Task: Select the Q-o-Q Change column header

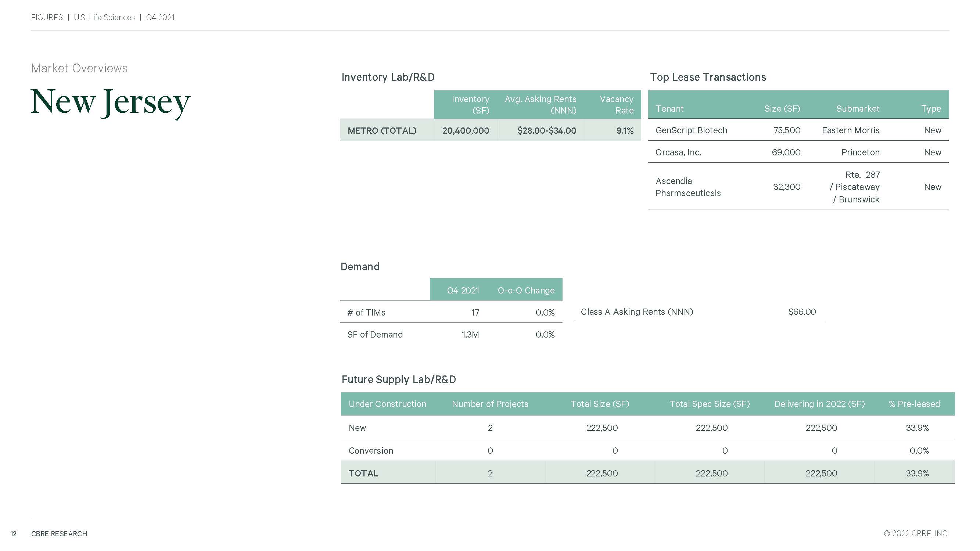Action: pyautogui.click(x=526, y=291)
